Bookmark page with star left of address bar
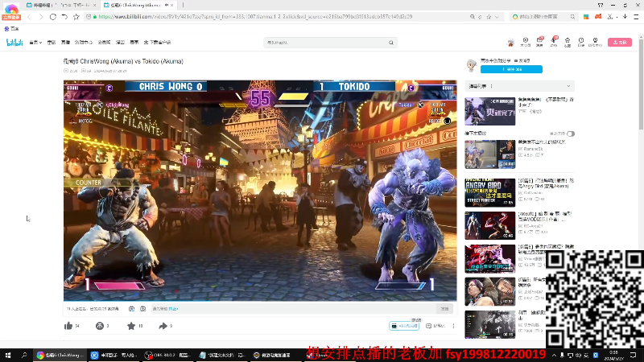Image resolution: width=644 pixels, height=362 pixels. 76,17
